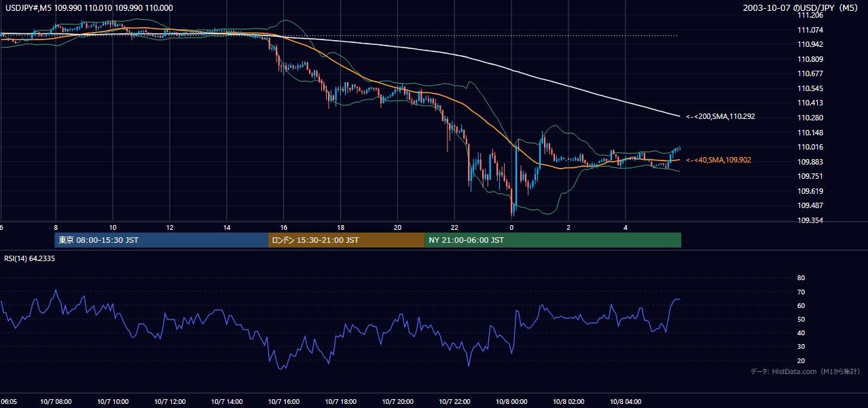Click price axis value 109.751

tap(811, 176)
